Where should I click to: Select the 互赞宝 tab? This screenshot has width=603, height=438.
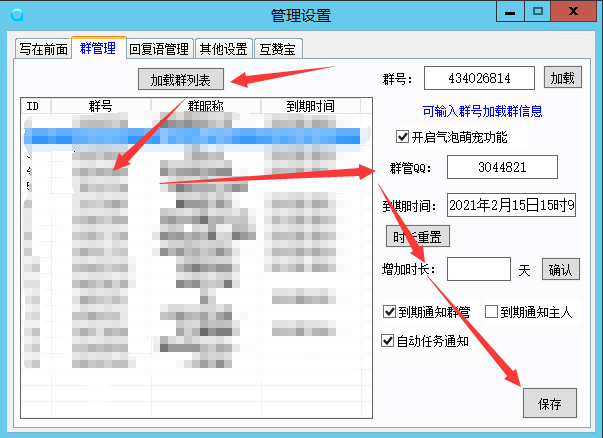pyautogui.click(x=279, y=48)
